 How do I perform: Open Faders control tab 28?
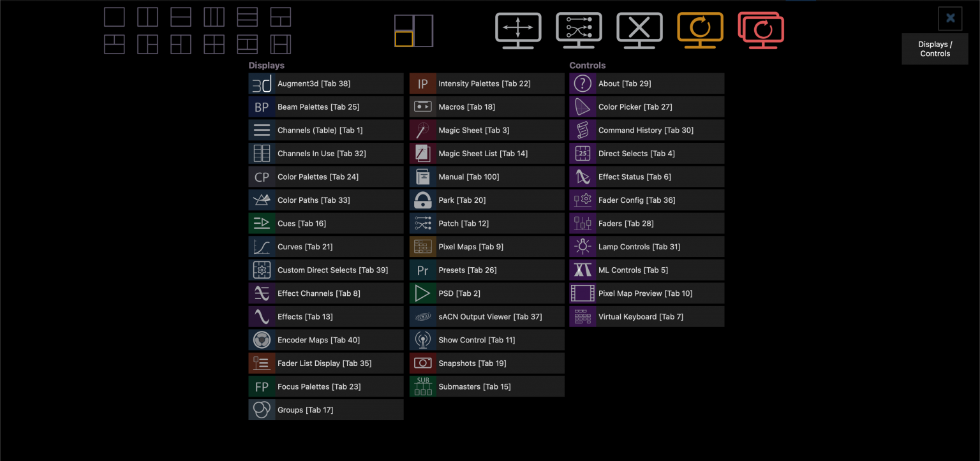(647, 223)
